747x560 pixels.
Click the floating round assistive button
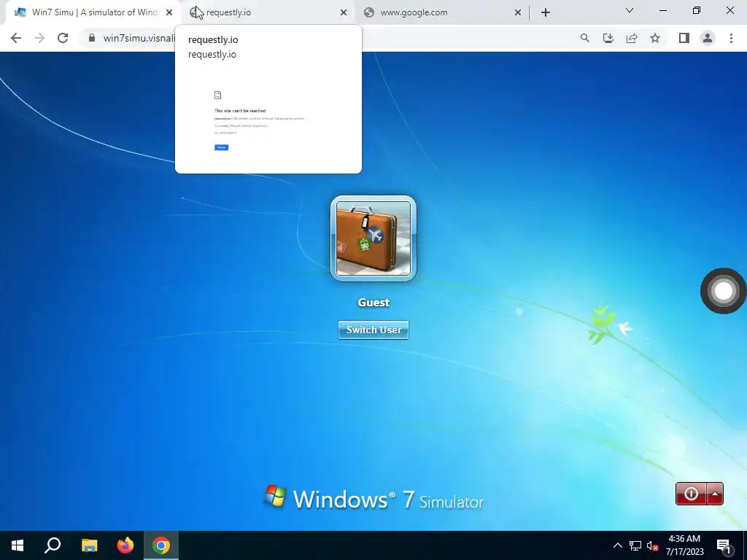click(x=723, y=291)
